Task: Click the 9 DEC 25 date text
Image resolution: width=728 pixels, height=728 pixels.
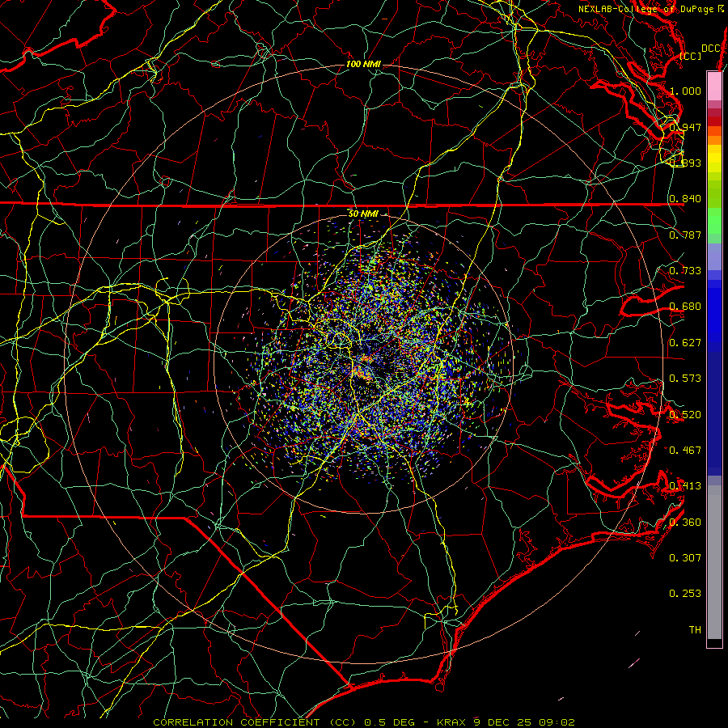Action: [502, 722]
